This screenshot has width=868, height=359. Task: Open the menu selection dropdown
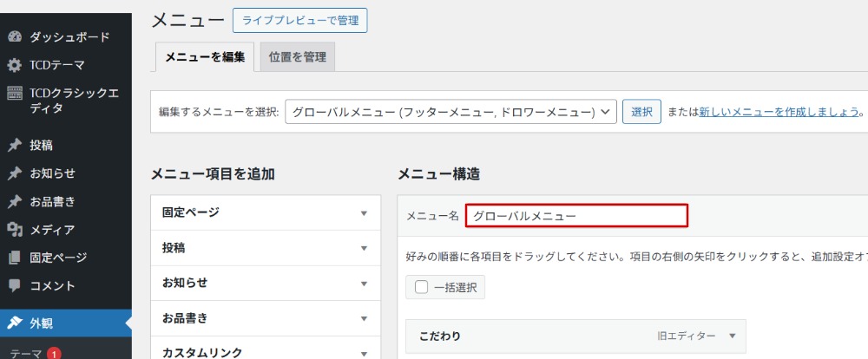[450, 112]
